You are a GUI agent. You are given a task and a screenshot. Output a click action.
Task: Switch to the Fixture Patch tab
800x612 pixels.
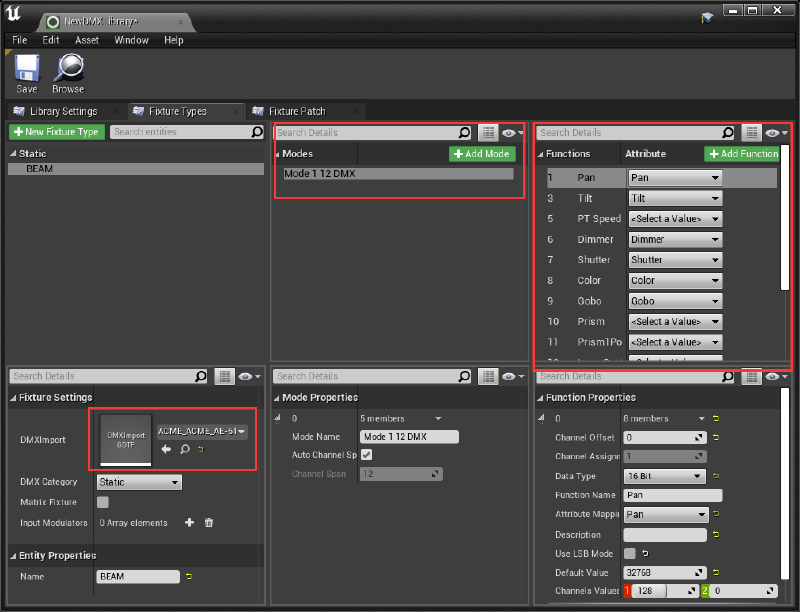pyautogui.click(x=296, y=111)
